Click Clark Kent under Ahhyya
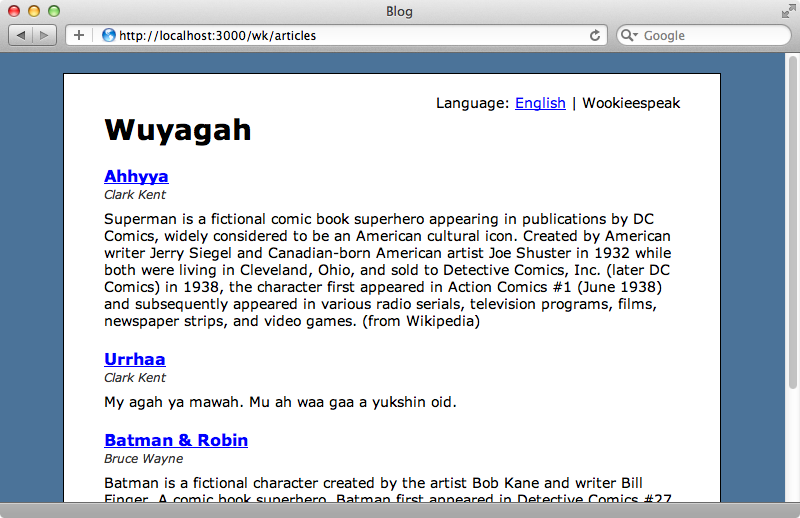 tap(135, 195)
